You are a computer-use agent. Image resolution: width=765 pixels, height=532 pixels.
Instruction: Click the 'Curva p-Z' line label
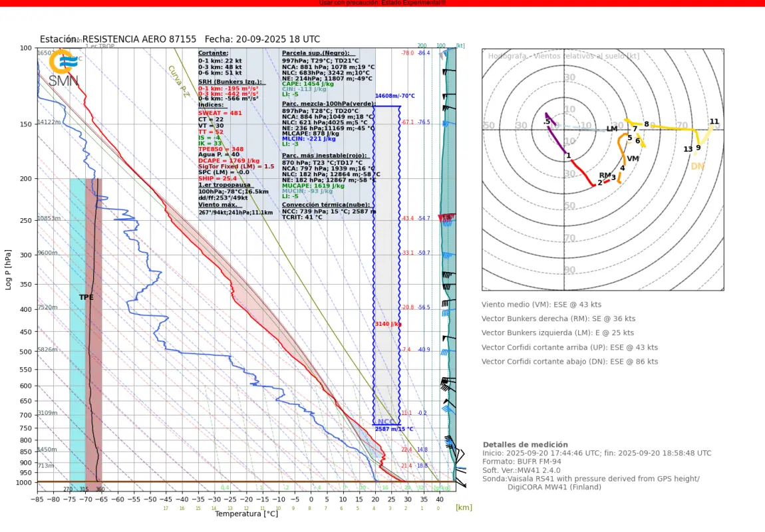pos(178,81)
